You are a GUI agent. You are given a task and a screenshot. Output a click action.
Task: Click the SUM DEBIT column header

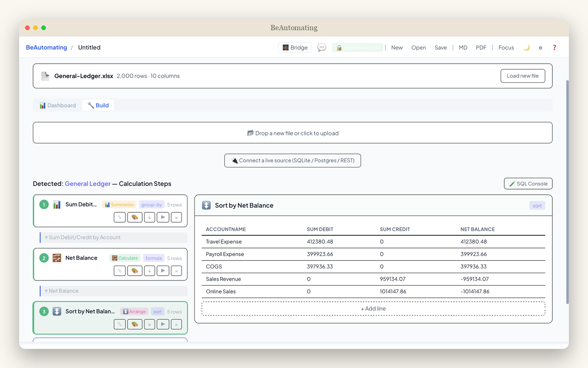[x=320, y=229]
